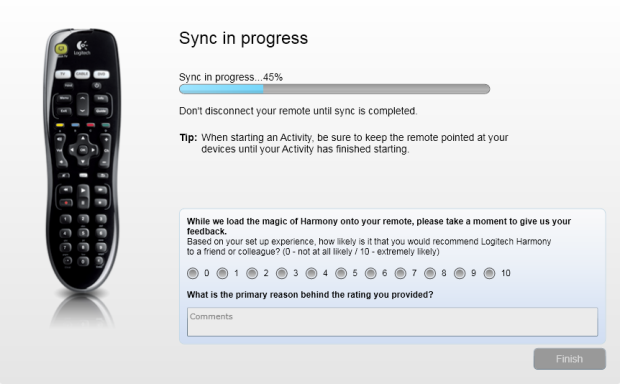Click the sync progress bar
620x384 pixels.
pyautogui.click(x=335, y=89)
